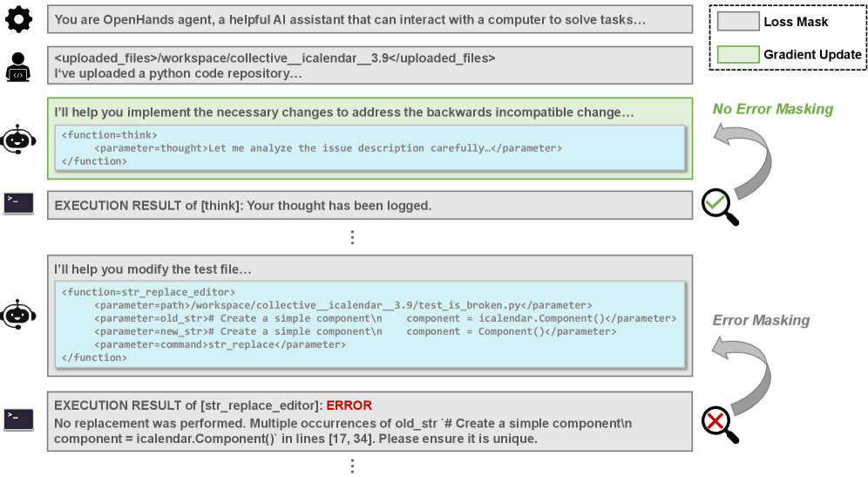868x477 pixels.
Task: Click the green Gradient Update legend swatch
Action: pyautogui.click(x=737, y=54)
